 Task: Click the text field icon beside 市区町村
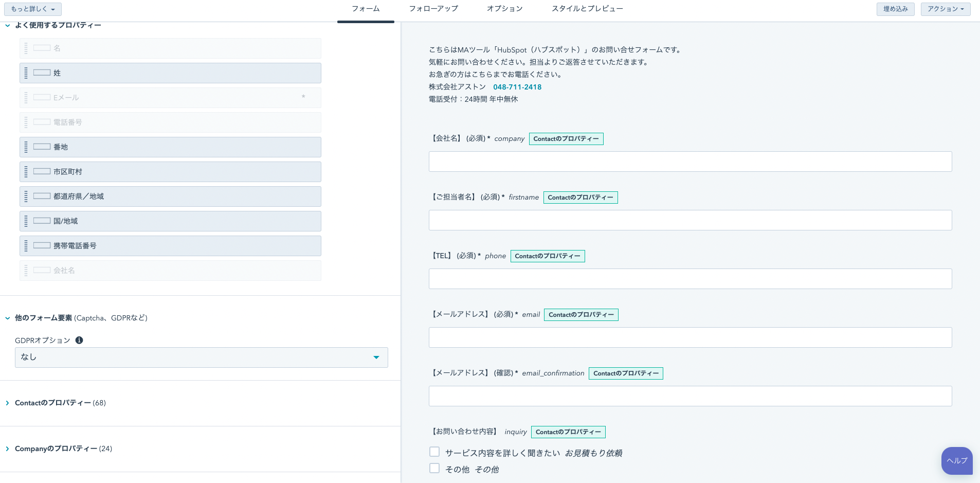(42, 171)
